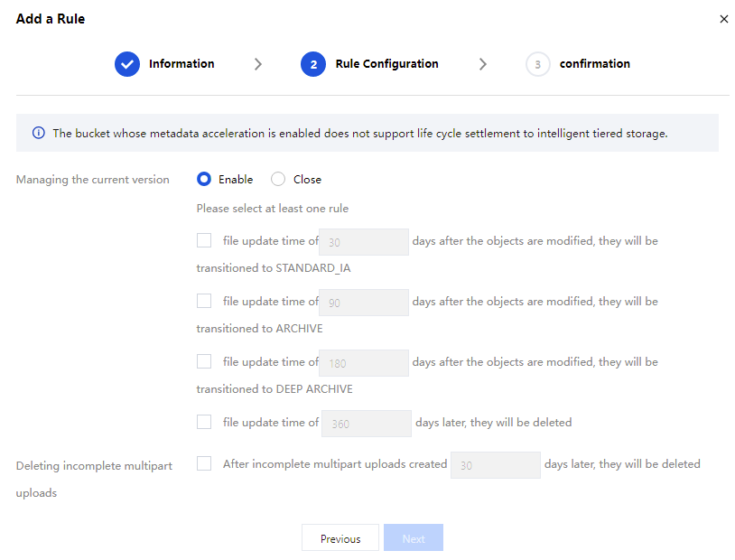Click the 360 days deletion input field
Image resolution: width=735 pixels, height=560 pixels.
[367, 424]
